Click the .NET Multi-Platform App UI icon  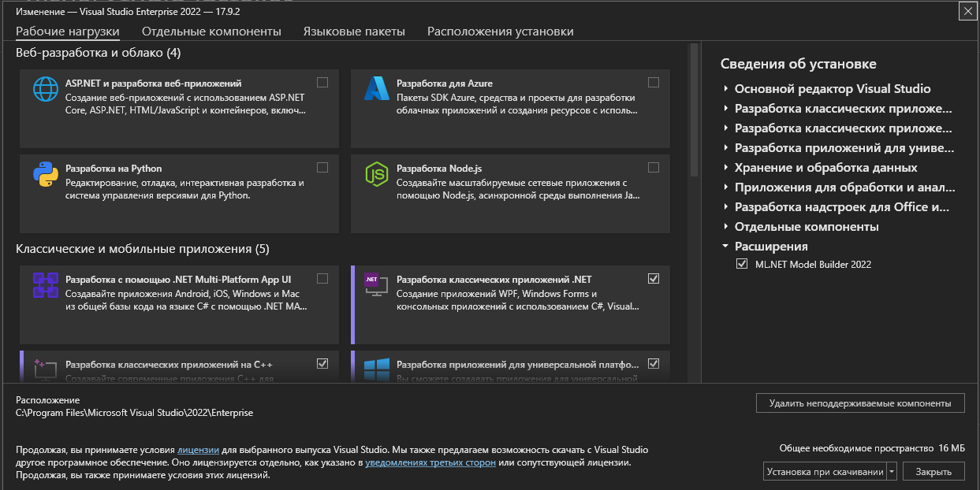pos(45,287)
